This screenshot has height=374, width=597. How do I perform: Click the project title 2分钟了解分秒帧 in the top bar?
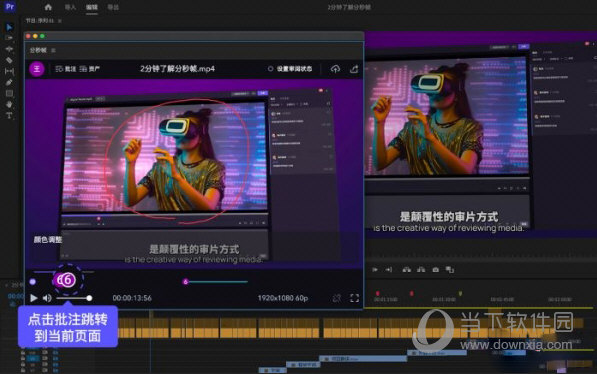point(349,7)
